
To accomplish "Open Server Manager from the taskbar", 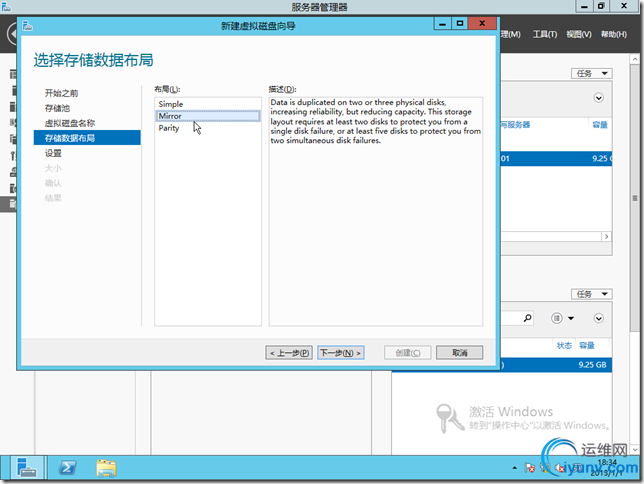I will [27, 468].
